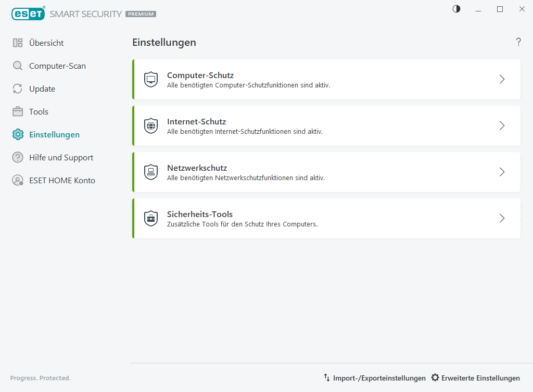This screenshot has height=392, width=533.
Task: Click the Computer-Scan magnifier icon
Action: tap(18, 66)
